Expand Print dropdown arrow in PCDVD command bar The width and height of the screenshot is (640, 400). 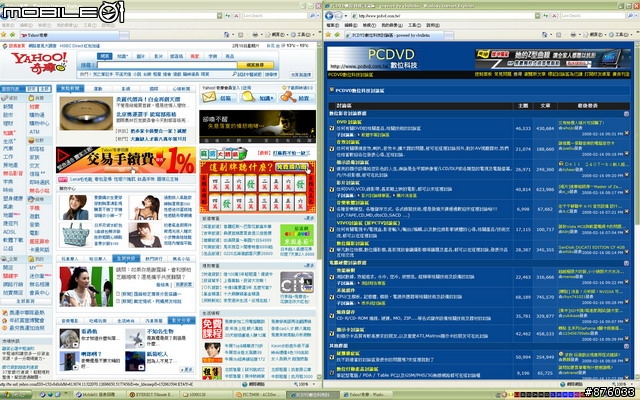point(579,35)
